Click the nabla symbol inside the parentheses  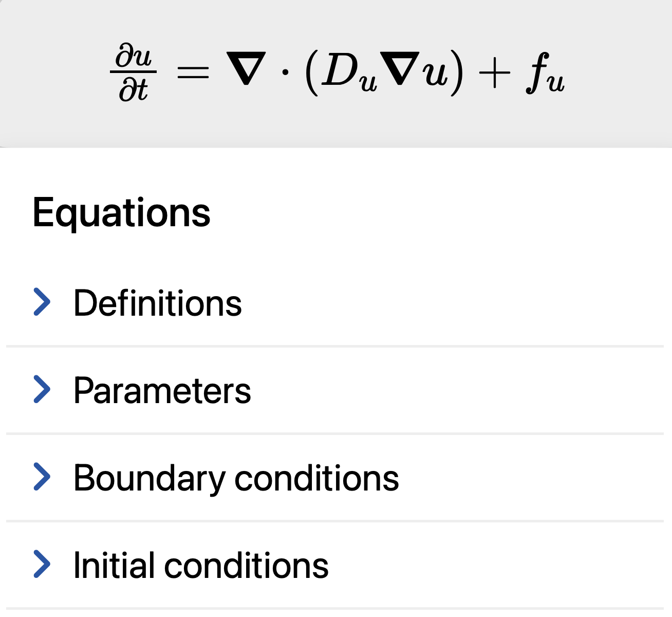tap(401, 69)
